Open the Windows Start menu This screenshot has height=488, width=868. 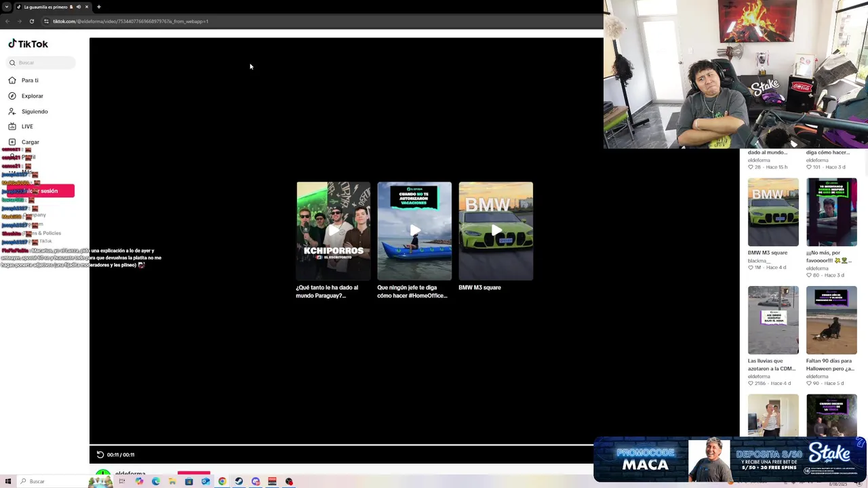(x=8, y=481)
